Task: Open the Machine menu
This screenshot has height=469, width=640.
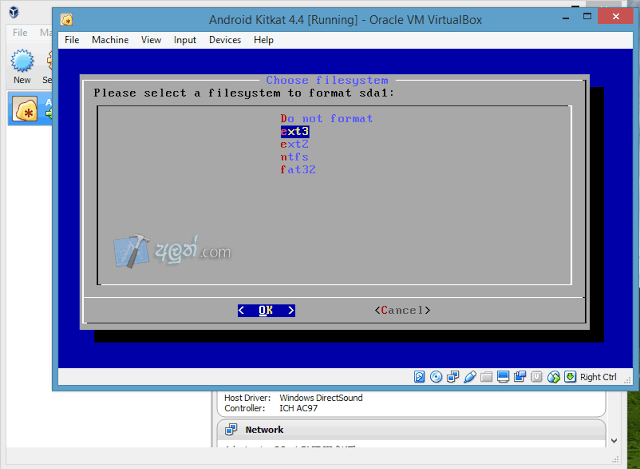Action: click(x=110, y=40)
